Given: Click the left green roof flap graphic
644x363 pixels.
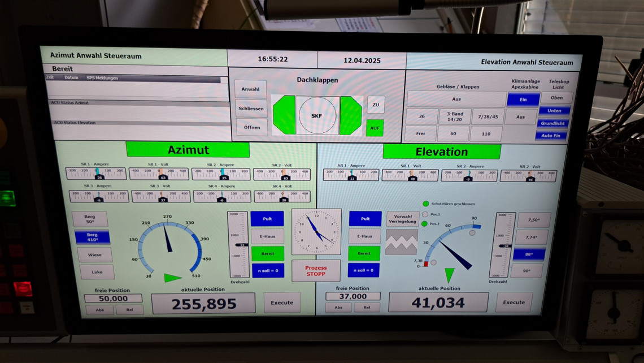Looking at the screenshot, I should point(284,115).
